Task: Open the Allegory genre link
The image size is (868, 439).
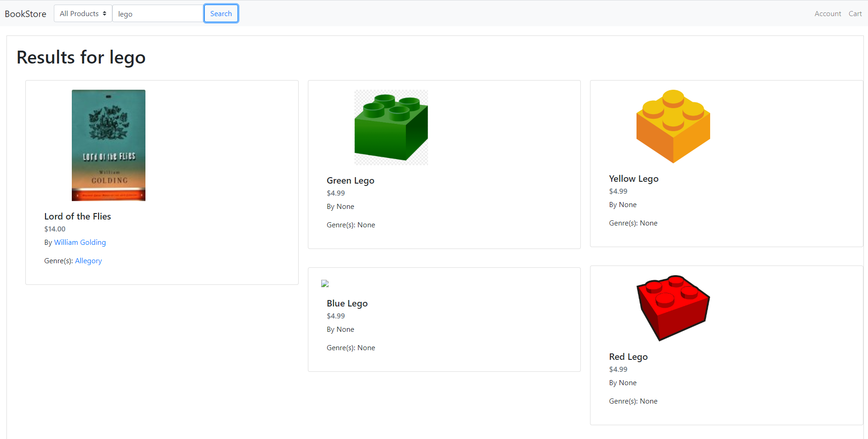Action: [x=88, y=261]
